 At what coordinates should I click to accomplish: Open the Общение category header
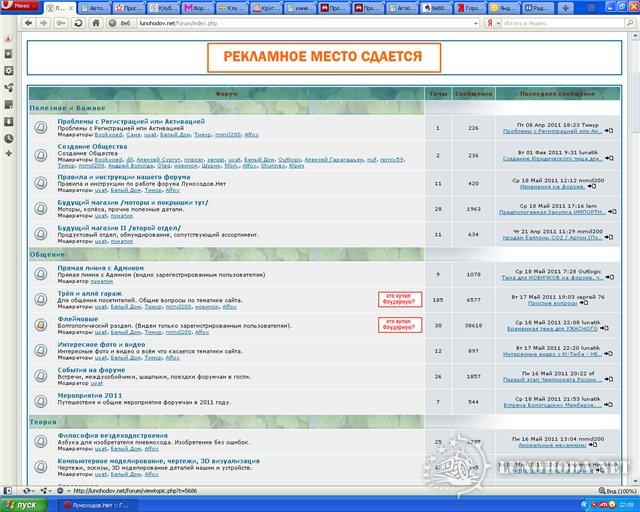[47, 254]
